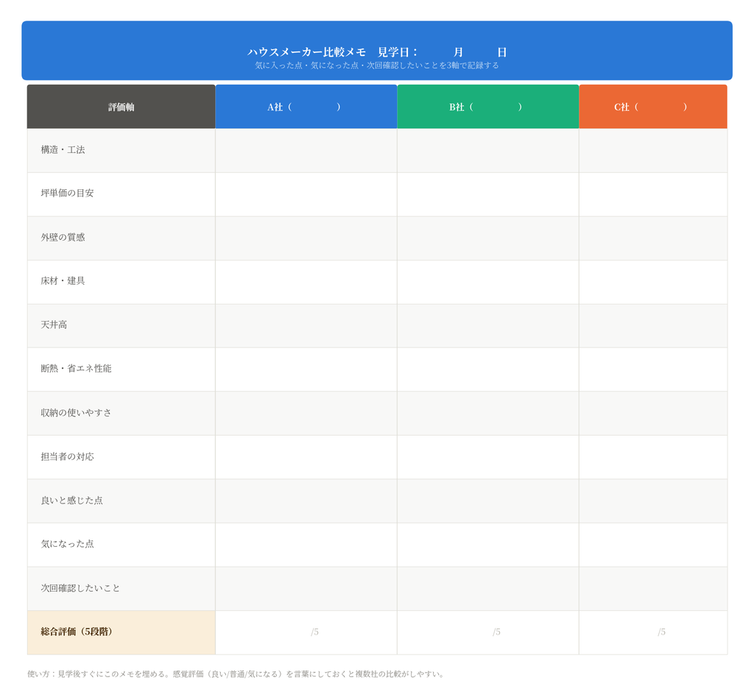This screenshot has height=700, width=754.
Task: Click the 総合評価(5段階) label cell
Action: click(x=121, y=632)
